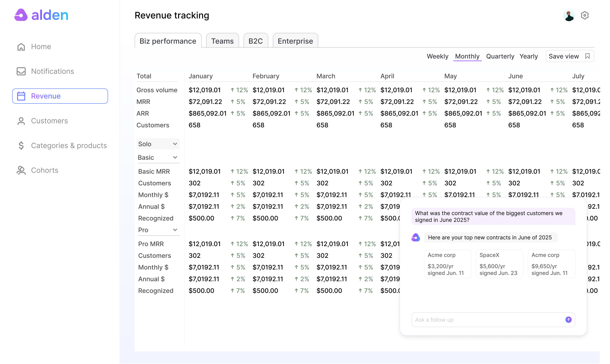Open settings gear icon
The width and height of the screenshot is (610, 364).
coord(585,16)
